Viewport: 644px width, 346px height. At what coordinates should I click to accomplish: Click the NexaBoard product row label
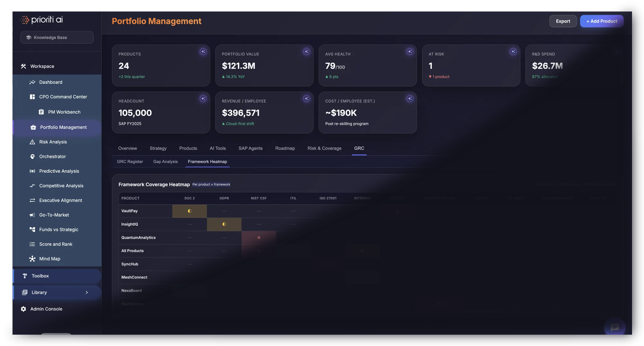click(x=131, y=291)
